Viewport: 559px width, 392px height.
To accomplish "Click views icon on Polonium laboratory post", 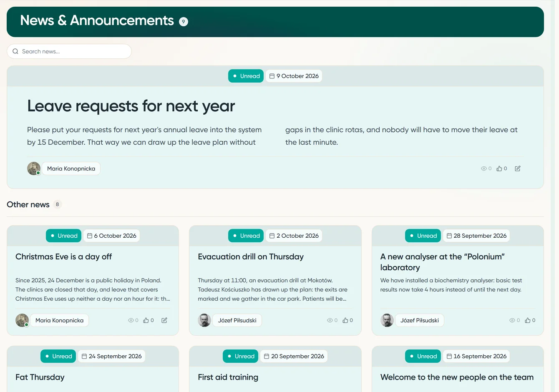I will point(512,320).
